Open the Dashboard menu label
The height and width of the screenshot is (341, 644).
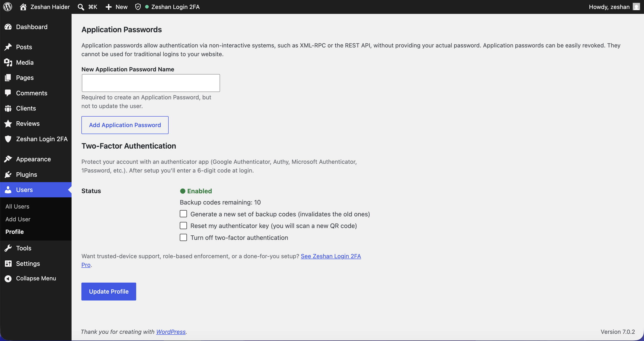pos(32,27)
